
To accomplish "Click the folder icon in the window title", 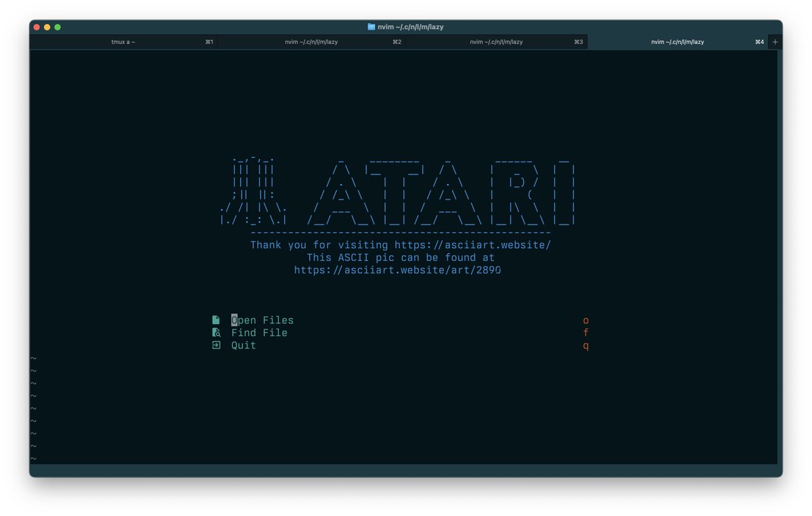I will coord(371,27).
